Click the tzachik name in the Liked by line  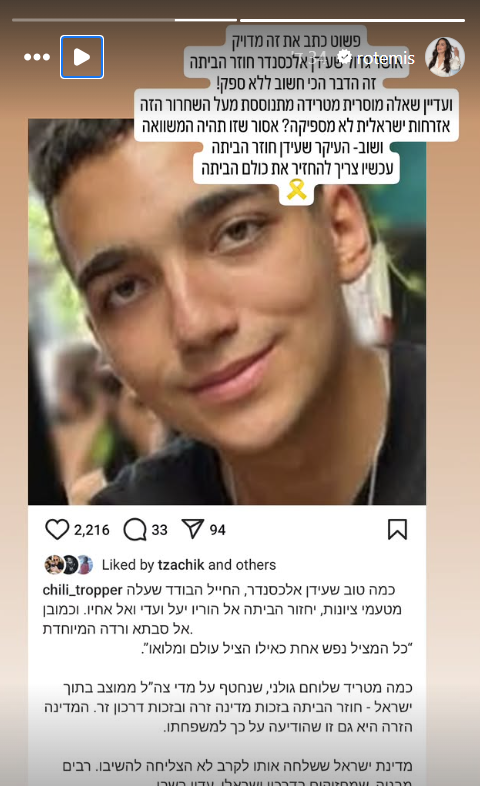tap(181, 565)
